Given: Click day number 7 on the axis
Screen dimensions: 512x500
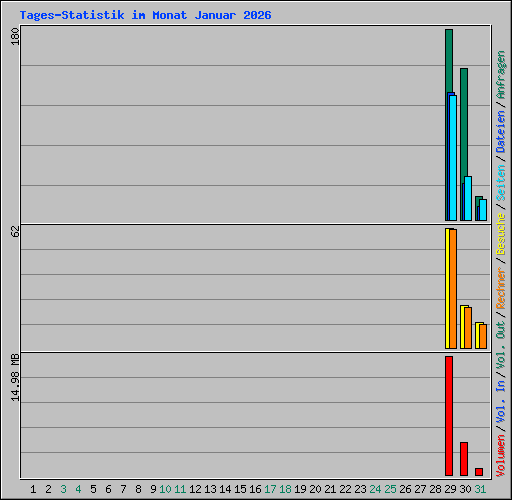Looking at the screenshot, I should pos(123,489).
